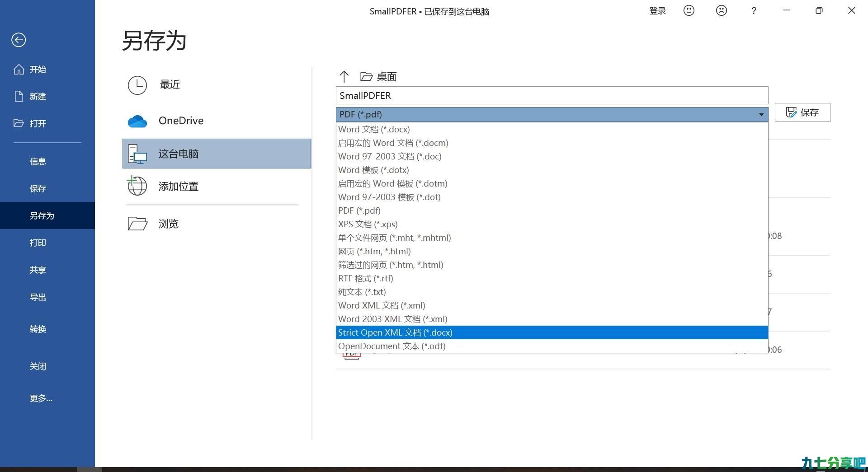This screenshot has width=868, height=472.
Task: Click the back arrow icon
Action: click(x=19, y=40)
